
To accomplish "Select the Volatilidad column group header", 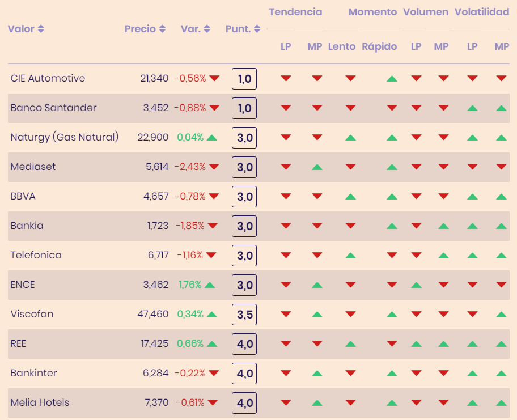I will coord(482,12).
